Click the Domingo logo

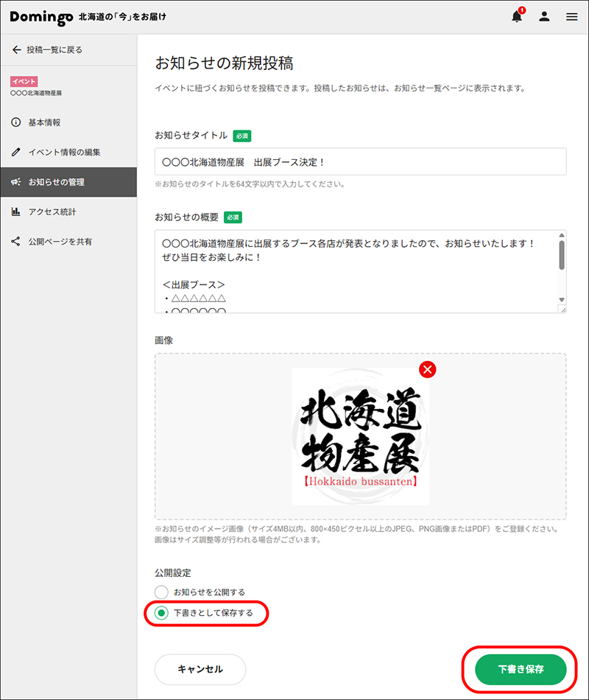(41, 17)
